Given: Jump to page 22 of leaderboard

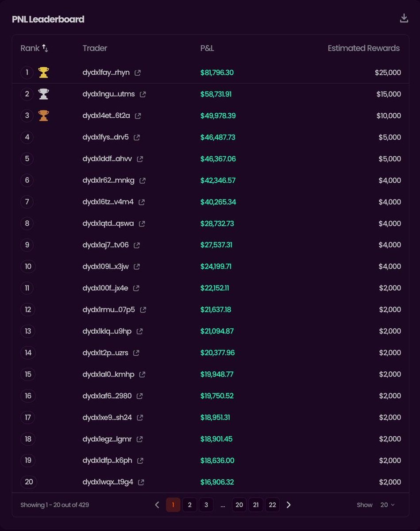Looking at the screenshot, I should tap(272, 505).
